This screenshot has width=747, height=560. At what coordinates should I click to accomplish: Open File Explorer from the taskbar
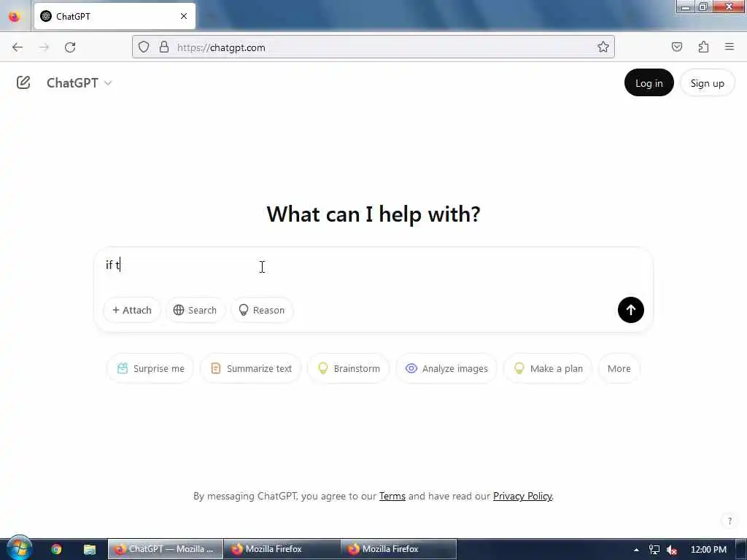click(x=90, y=550)
